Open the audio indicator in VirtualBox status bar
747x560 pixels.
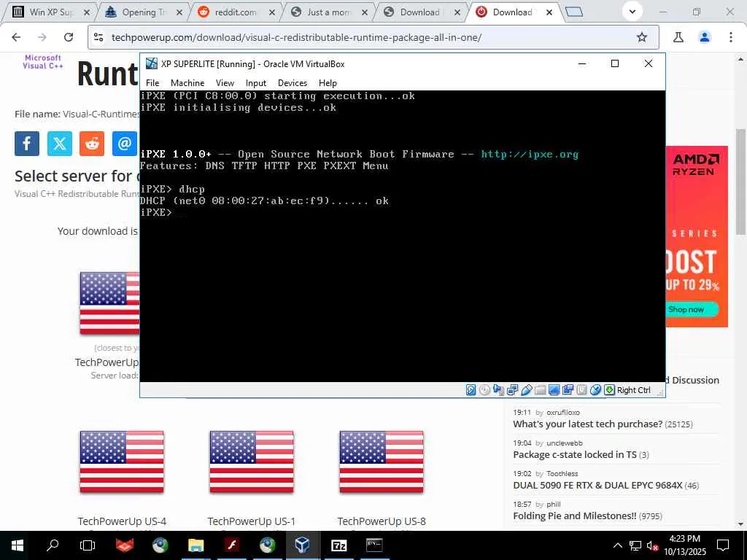click(x=498, y=390)
